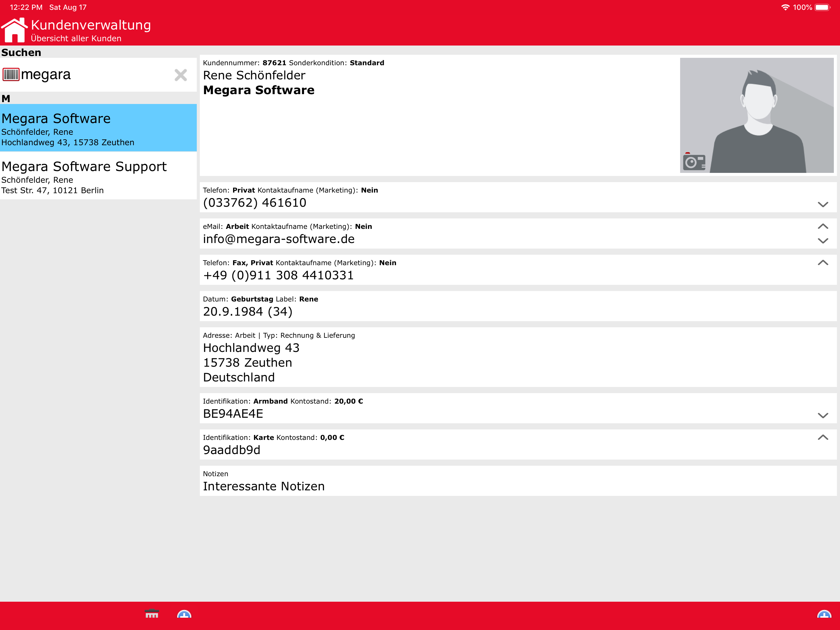This screenshot has height=630, width=840.
Task: Tap the Sonderkondition Standard label
Action: tap(336, 63)
